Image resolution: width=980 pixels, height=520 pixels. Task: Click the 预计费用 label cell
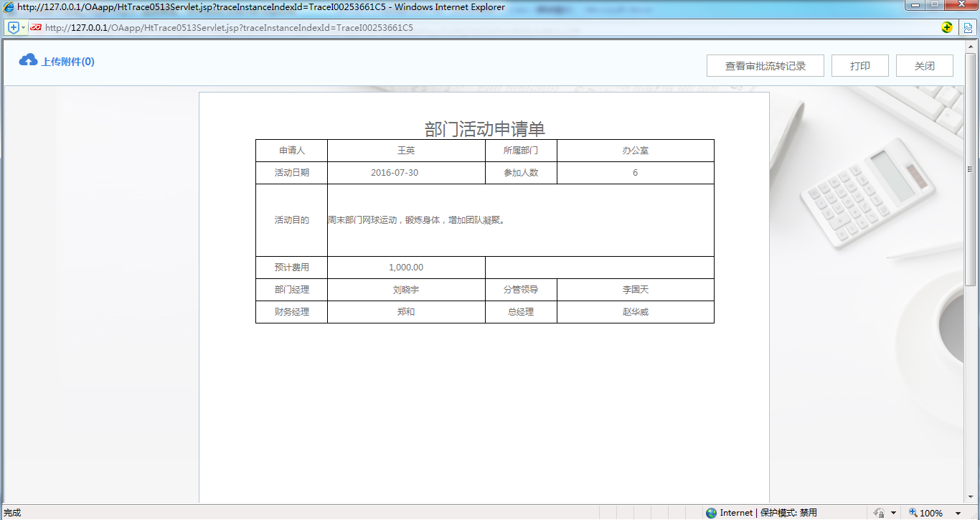tap(292, 268)
